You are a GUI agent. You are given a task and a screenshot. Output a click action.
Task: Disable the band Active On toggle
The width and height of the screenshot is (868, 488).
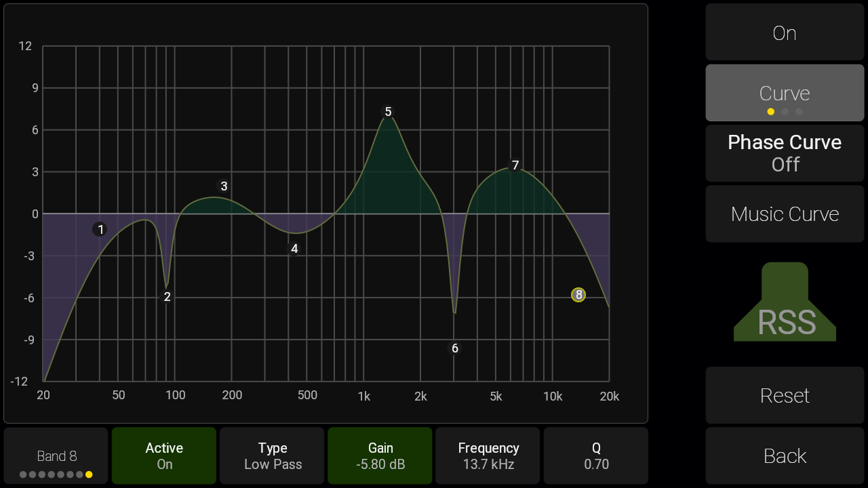(x=164, y=455)
